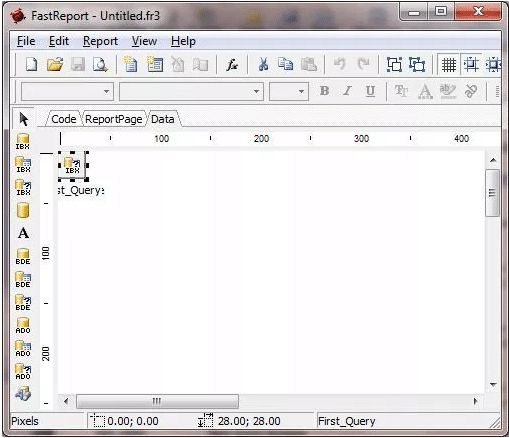Image resolution: width=509 pixels, height=438 pixels.
Task: Switch to the Data tab
Action: [x=163, y=119]
